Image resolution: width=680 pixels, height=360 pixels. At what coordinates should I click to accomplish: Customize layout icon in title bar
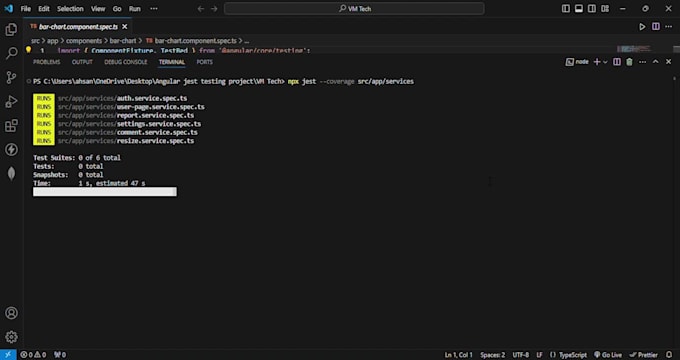coord(605,9)
